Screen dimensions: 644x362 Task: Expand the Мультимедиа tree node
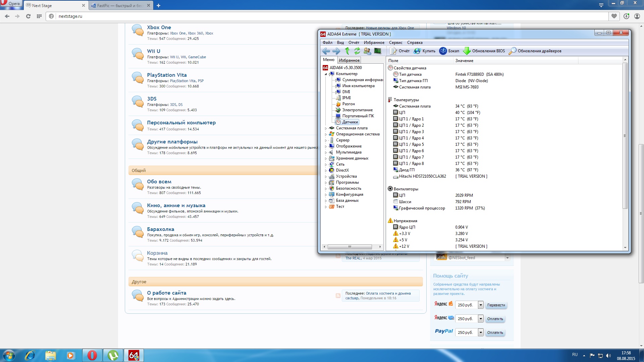(x=326, y=153)
